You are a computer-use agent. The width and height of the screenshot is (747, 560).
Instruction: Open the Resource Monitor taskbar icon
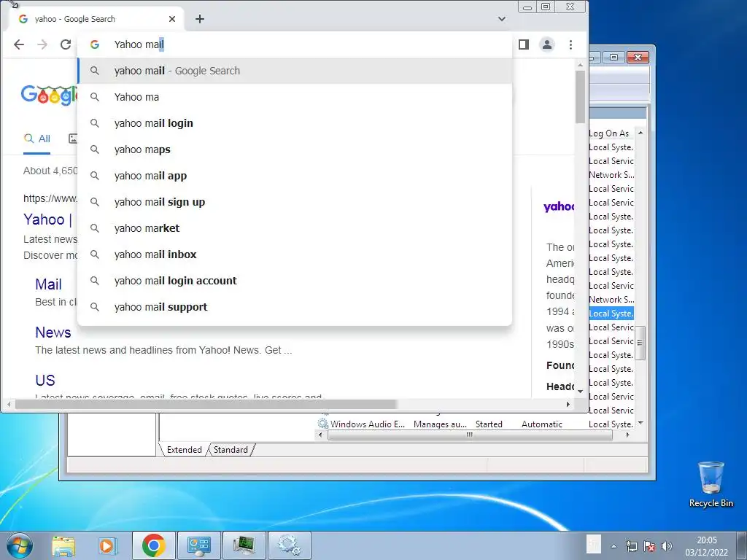point(244,545)
